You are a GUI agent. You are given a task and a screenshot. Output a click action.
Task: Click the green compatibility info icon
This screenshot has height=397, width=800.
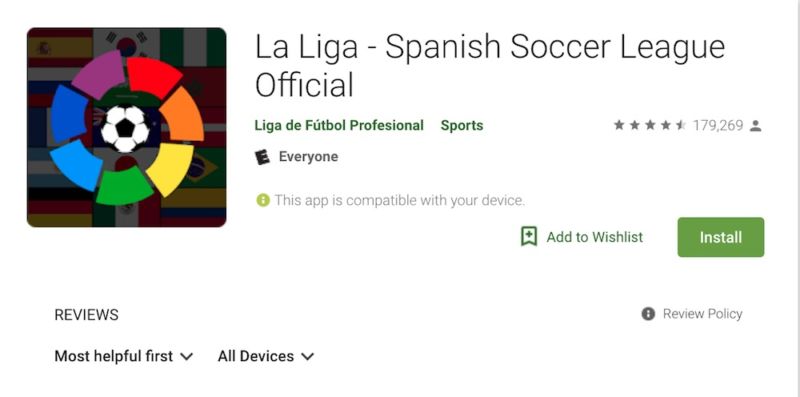263,200
